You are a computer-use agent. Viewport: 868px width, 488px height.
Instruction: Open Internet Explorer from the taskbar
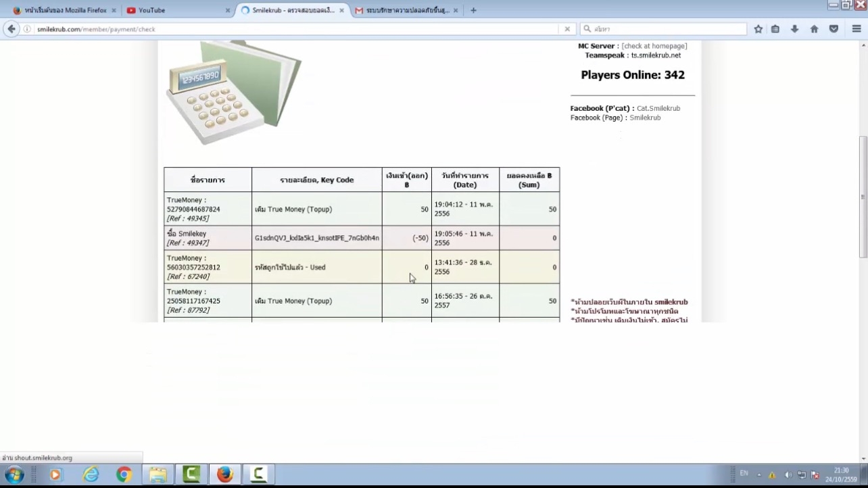[91, 475]
